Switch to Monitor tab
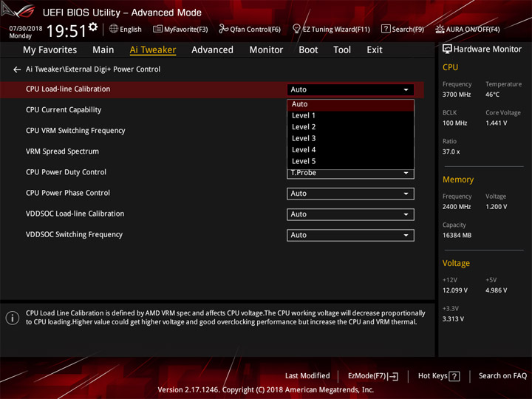 pyautogui.click(x=266, y=50)
